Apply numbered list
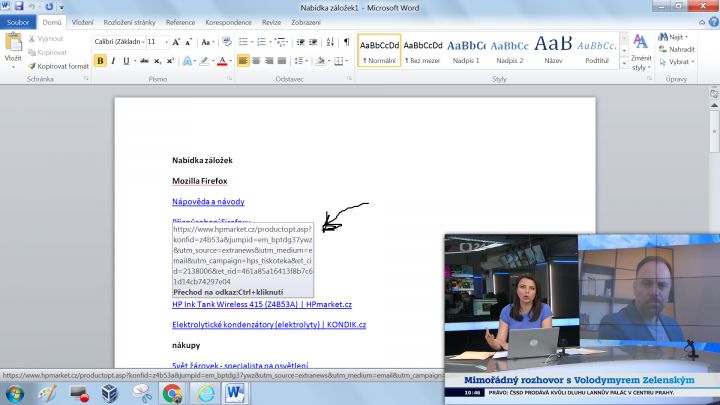The width and height of the screenshot is (720, 405). (261, 42)
